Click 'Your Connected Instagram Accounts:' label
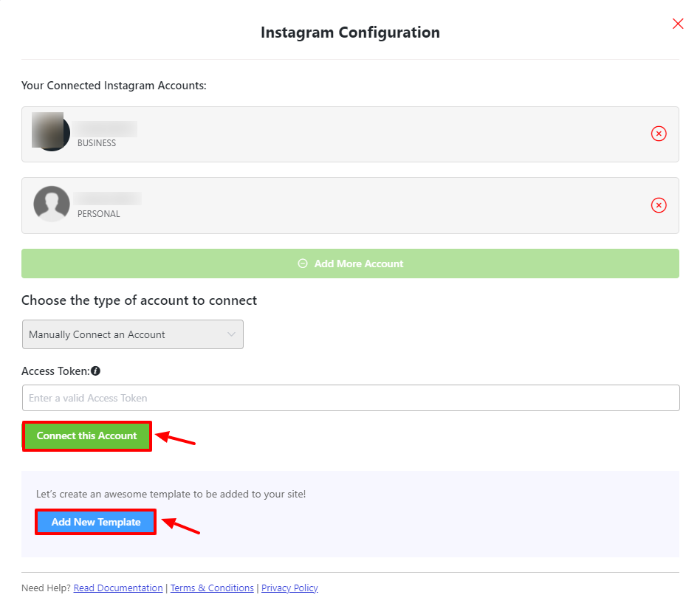The image size is (700, 606). (114, 86)
